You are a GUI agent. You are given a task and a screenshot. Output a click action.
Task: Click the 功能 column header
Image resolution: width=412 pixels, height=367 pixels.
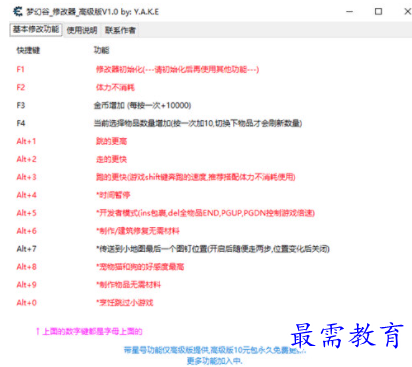[101, 51]
